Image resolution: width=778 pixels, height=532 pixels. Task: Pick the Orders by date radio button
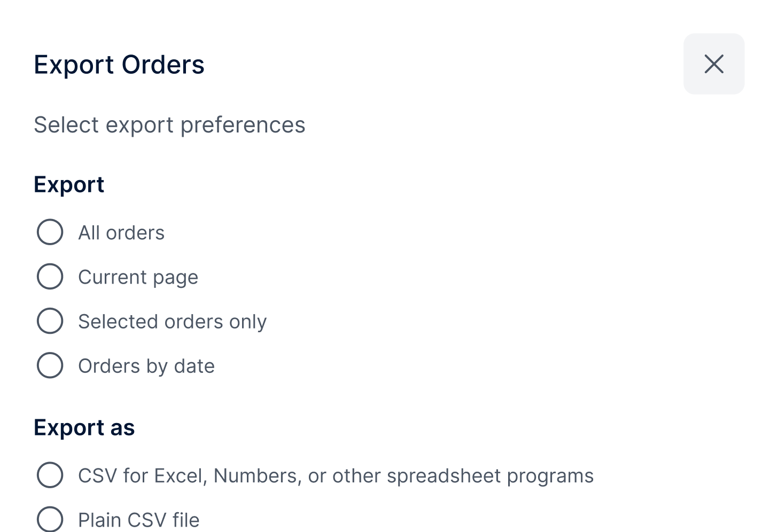[50, 365]
